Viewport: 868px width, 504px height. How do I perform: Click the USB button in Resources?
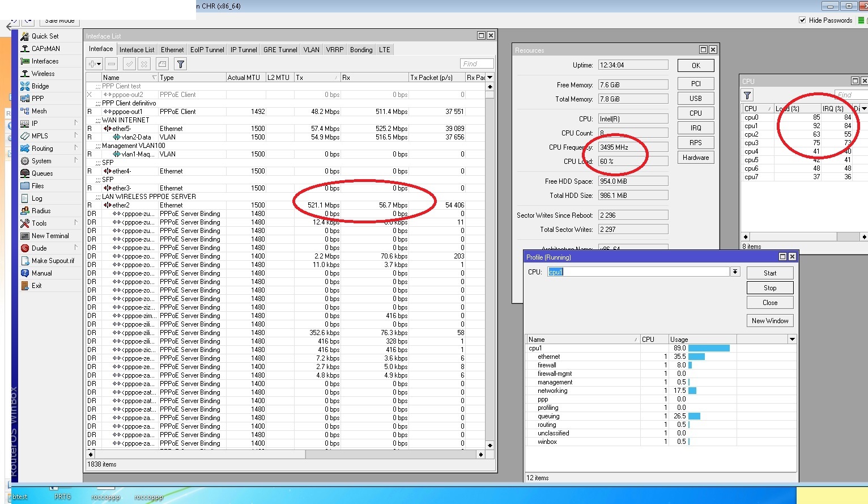click(x=696, y=99)
